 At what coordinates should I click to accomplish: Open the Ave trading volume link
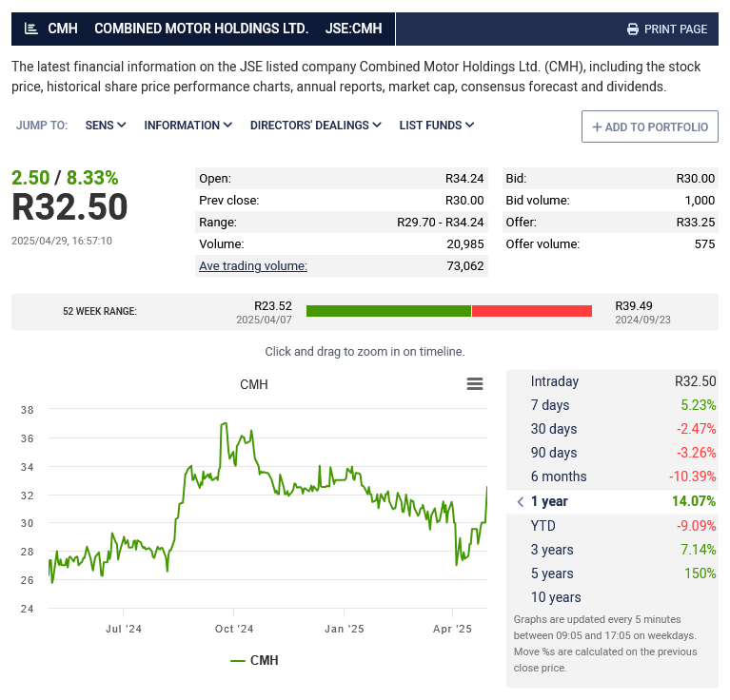point(253,265)
